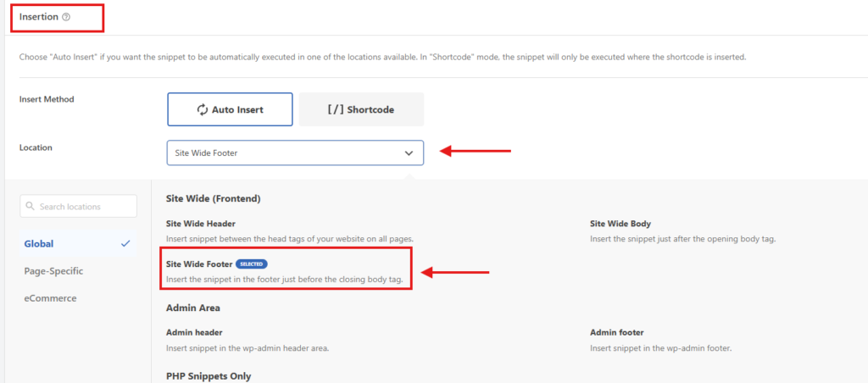Click the chevron arrow in Location field
The height and width of the screenshot is (383, 868).
pyautogui.click(x=409, y=153)
